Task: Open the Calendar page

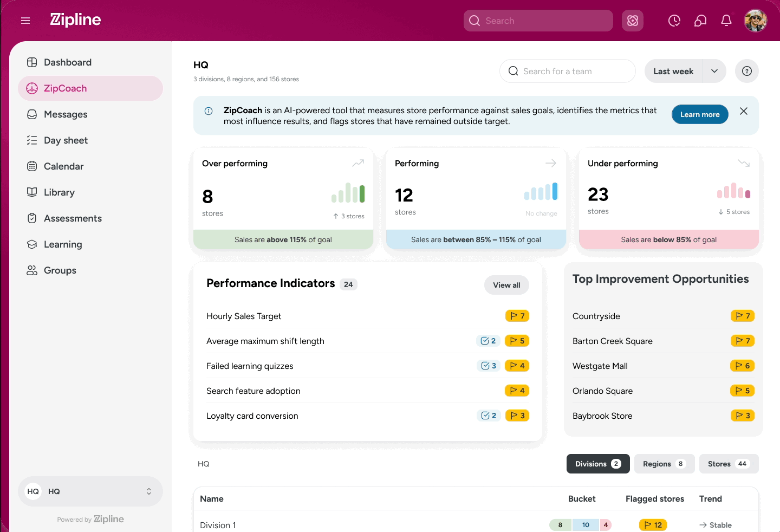Action: [x=90, y=166]
